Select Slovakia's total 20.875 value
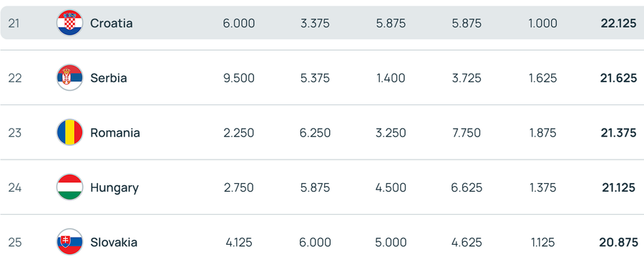The width and height of the screenshot is (644, 264). [618, 243]
